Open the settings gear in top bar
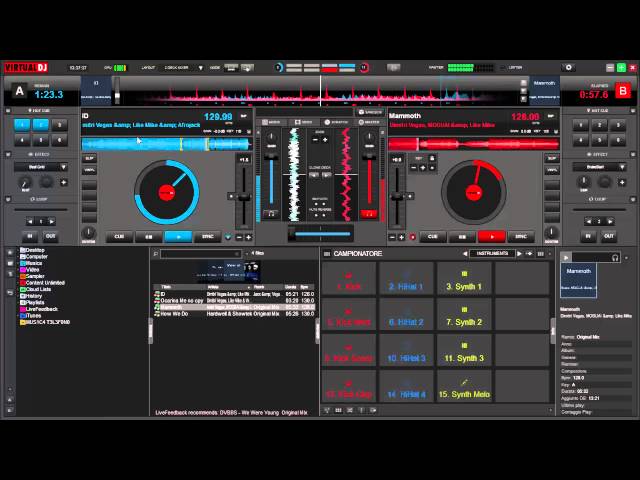 tap(569, 67)
